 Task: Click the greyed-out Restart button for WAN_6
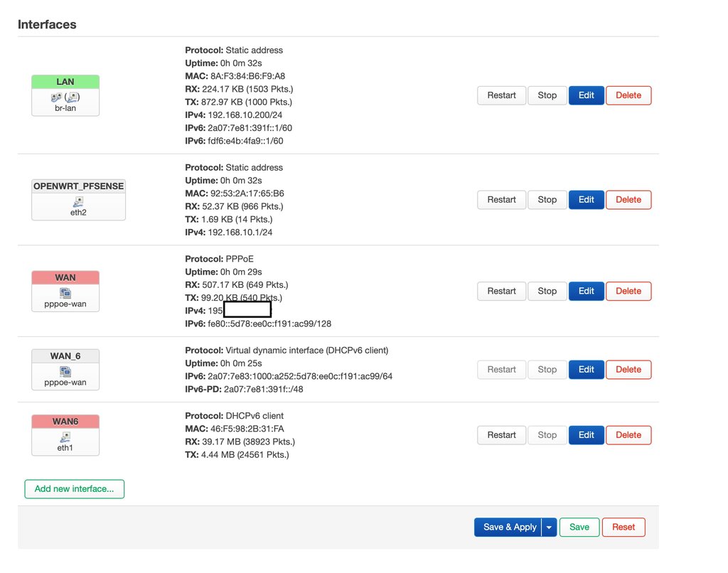pos(501,370)
